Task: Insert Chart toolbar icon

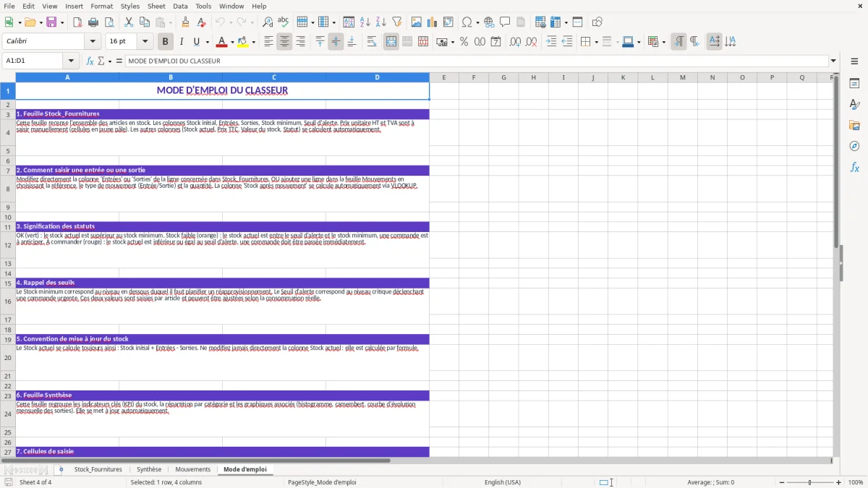Action: click(433, 22)
